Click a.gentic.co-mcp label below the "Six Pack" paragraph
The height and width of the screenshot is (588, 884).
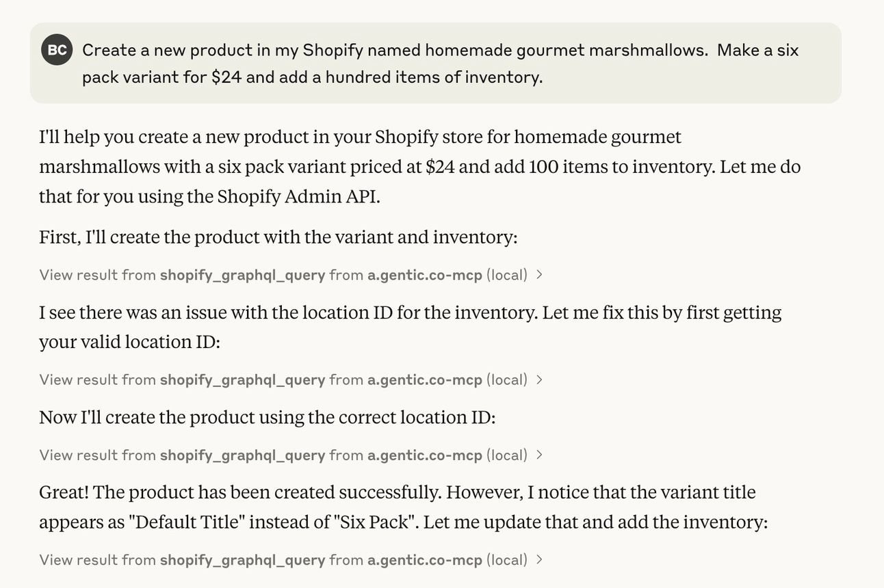(424, 560)
